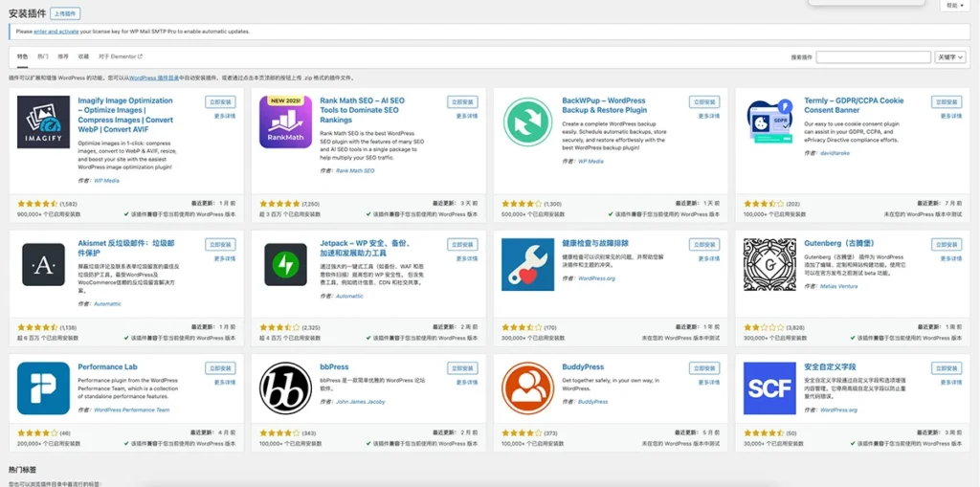Click the "热门标签" heading
Image resolution: width=980 pixels, height=487 pixels.
(23, 469)
